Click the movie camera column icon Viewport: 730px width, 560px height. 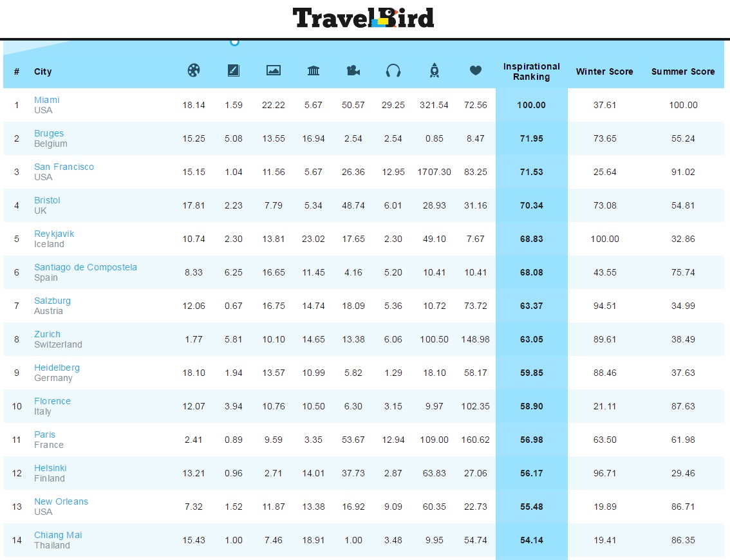coord(353,71)
